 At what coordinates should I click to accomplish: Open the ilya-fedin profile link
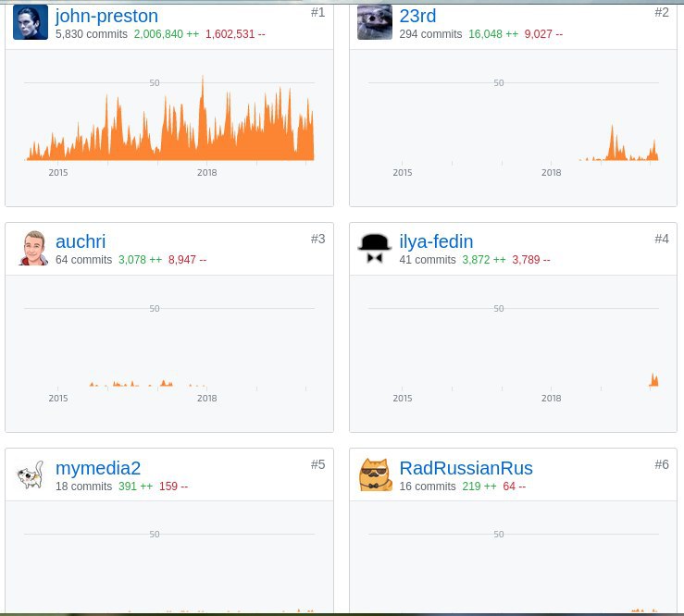pyautogui.click(x=436, y=241)
